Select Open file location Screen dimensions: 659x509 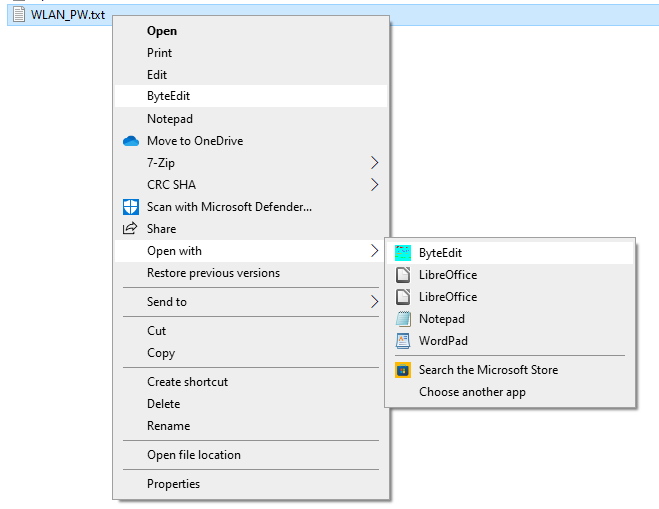tap(251, 455)
